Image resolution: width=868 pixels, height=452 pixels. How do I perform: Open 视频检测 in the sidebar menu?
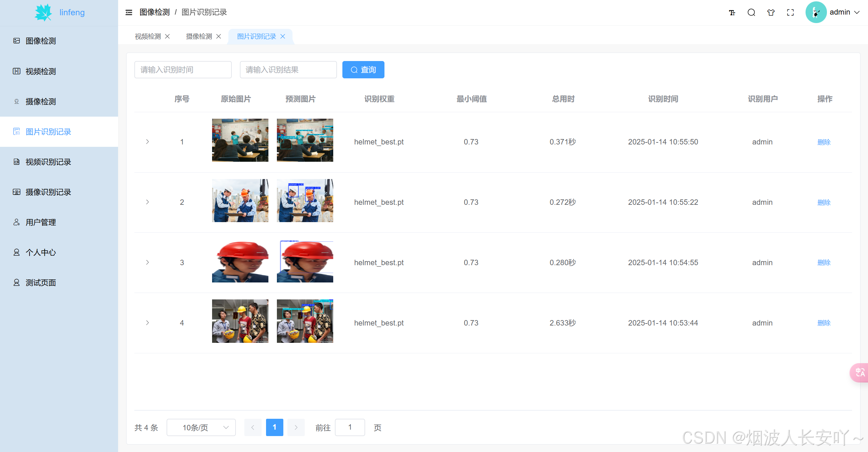point(59,71)
